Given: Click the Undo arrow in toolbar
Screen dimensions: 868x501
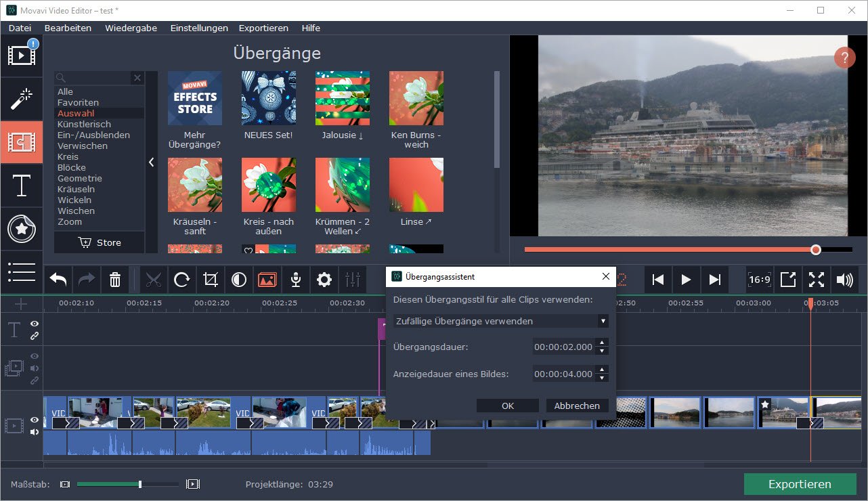Looking at the screenshot, I should [58, 280].
